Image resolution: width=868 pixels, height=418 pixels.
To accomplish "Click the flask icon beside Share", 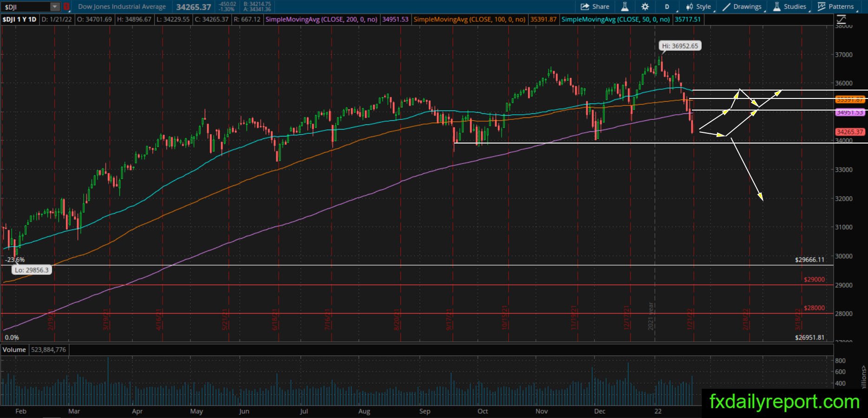I will click(x=625, y=7).
